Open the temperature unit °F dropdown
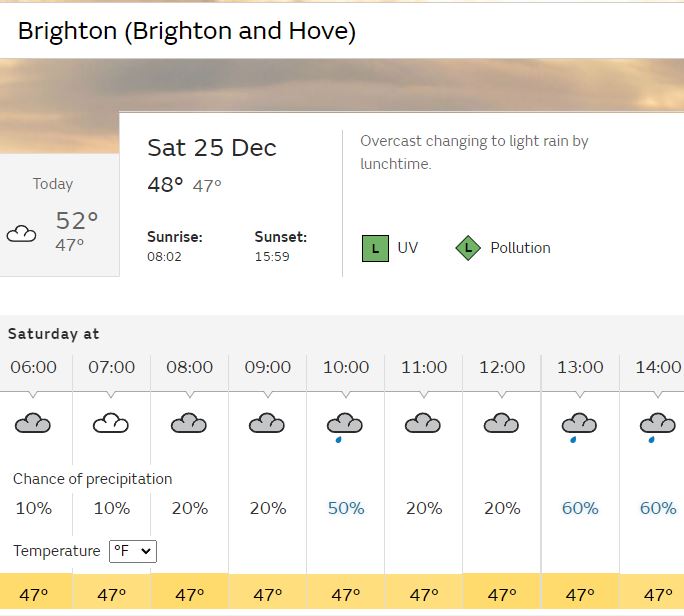This screenshot has height=616, width=684. tap(133, 551)
